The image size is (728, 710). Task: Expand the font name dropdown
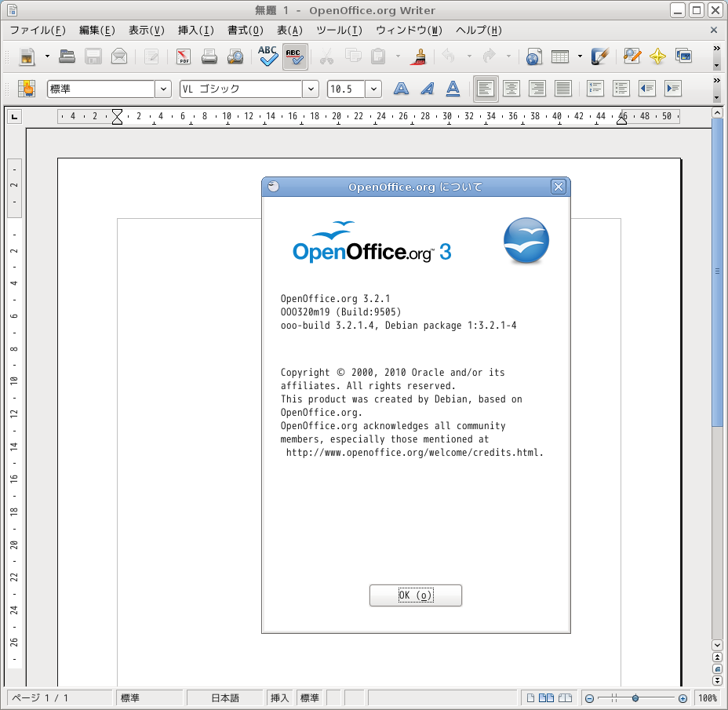[x=311, y=89]
